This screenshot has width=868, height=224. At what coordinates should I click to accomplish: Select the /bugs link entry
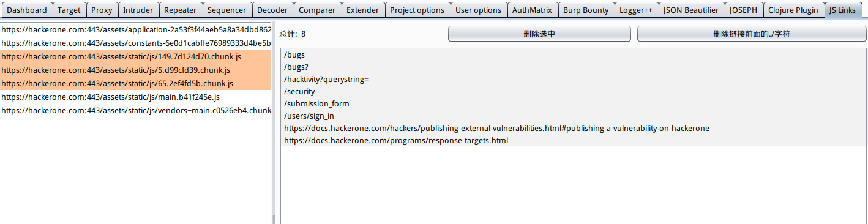click(574, 55)
